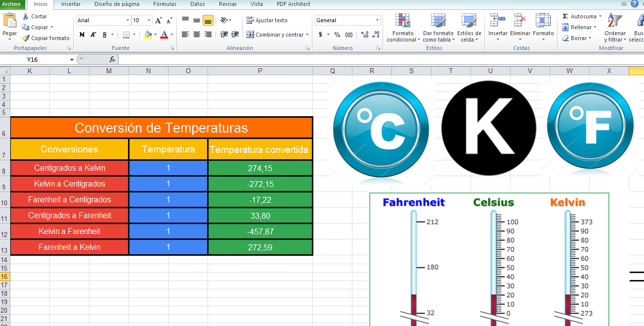
Task: Switch to the Fórmulas ribbon tab
Action: click(165, 4)
